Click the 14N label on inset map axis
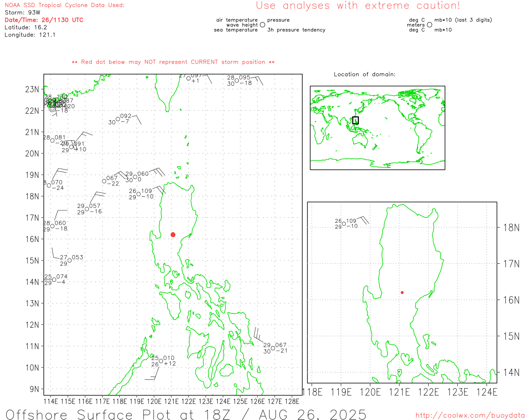The height and width of the screenshot is (420, 525). coord(511,372)
